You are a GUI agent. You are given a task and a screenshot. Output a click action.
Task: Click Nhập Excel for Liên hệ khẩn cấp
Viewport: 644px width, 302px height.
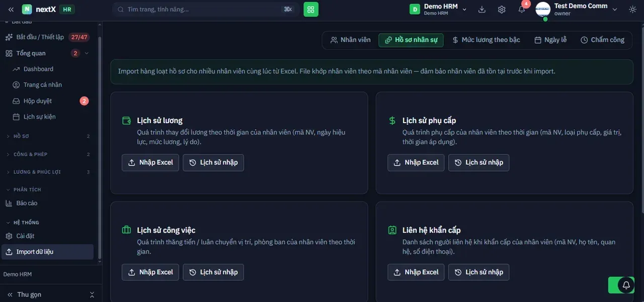click(x=416, y=272)
